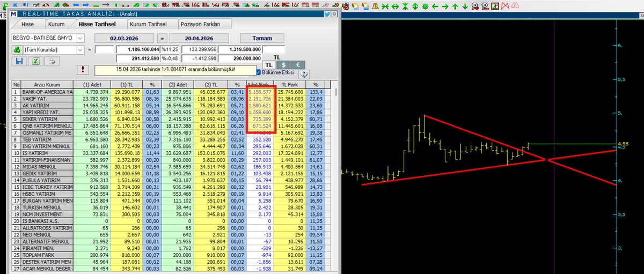
Task: Compress the chart vertically with the green inward arrows
Action: tap(405, 6)
